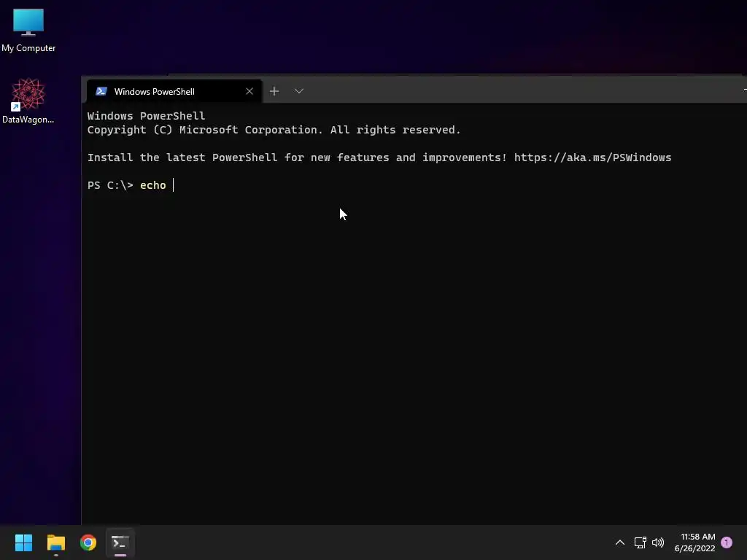
Task: Launch Google Chrome from taskbar
Action: [88, 542]
